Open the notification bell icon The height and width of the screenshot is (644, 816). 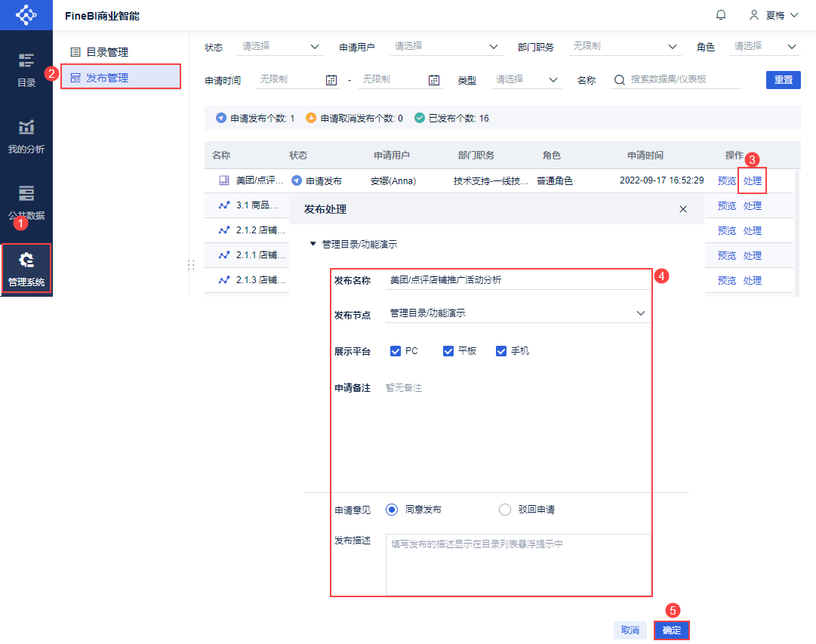pyautogui.click(x=721, y=15)
